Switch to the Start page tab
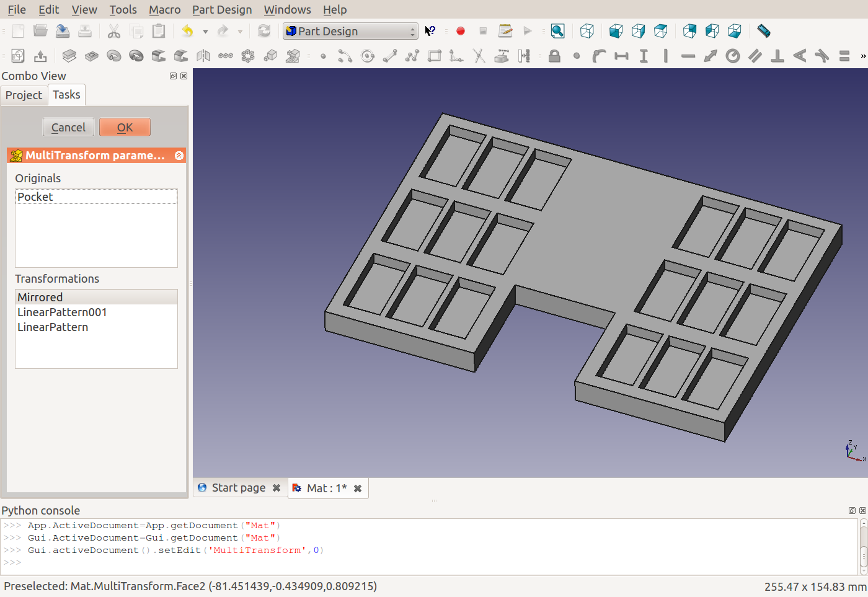This screenshot has height=597, width=868. (239, 488)
